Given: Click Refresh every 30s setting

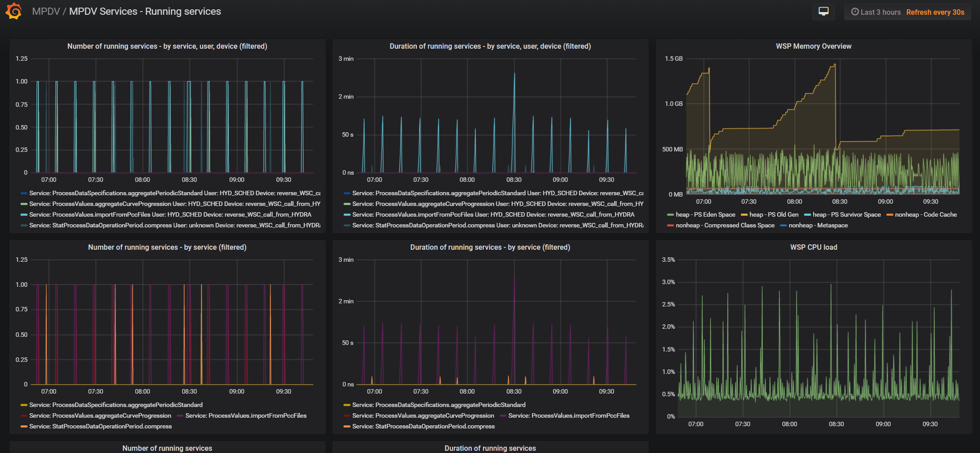Looking at the screenshot, I should pos(935,12).
